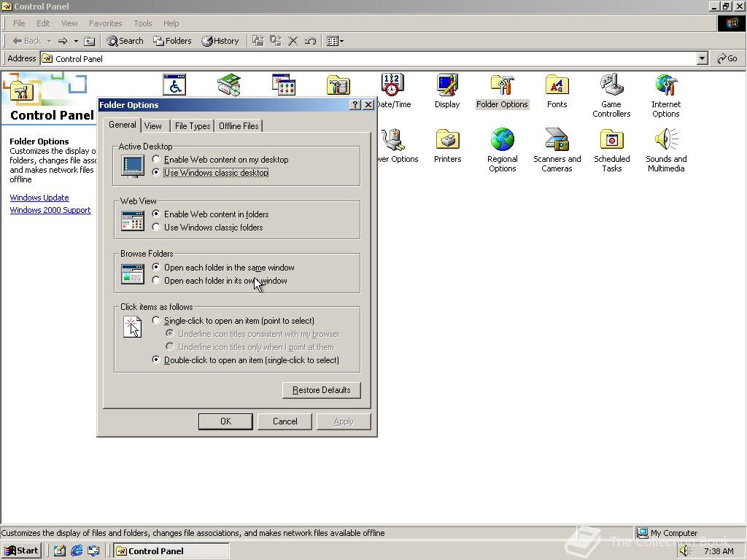
Task: Click the Forward arrow toolbar button
Action: point(63,41)
